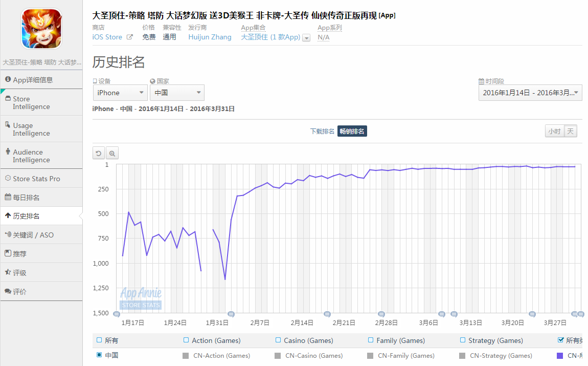Image resolution: width=588 pixels, height=366 pixels.
Task: Click the y-axis label 1,250
Action: (x=101, y=288)
